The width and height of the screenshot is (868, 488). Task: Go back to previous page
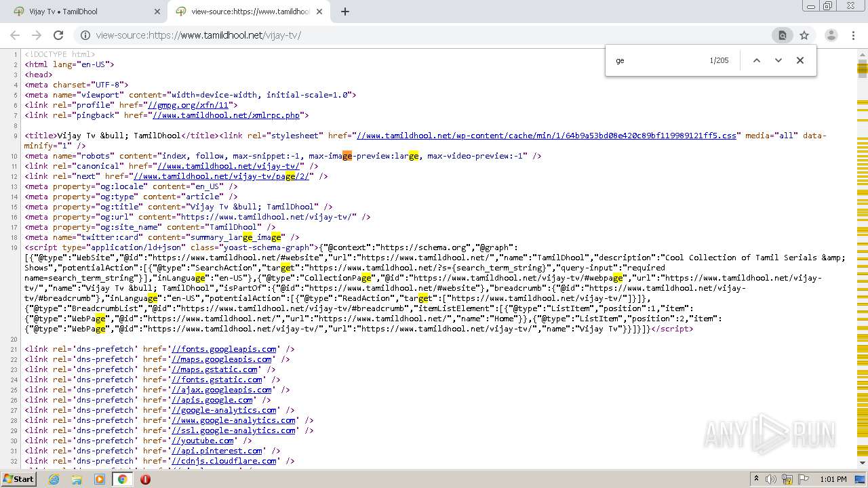pyautogui.click(x=15, y=35)
